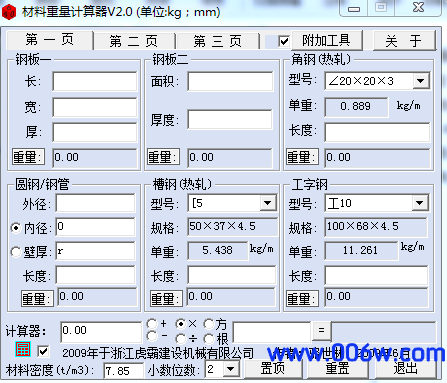
Task: Focus the 钢板一 长 input field
Action: tap(95, 81)
